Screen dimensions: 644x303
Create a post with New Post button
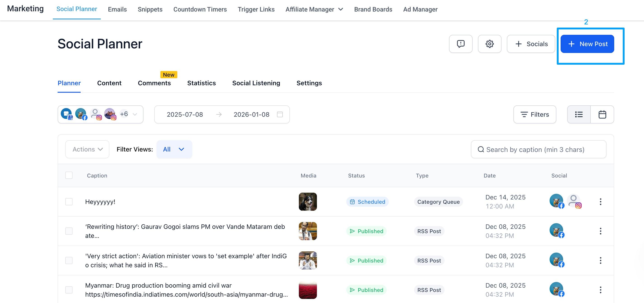tap(587, 44)
